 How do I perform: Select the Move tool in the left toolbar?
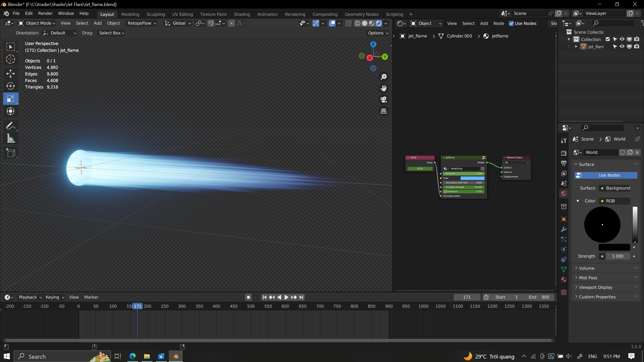click(x=11, y=73)
